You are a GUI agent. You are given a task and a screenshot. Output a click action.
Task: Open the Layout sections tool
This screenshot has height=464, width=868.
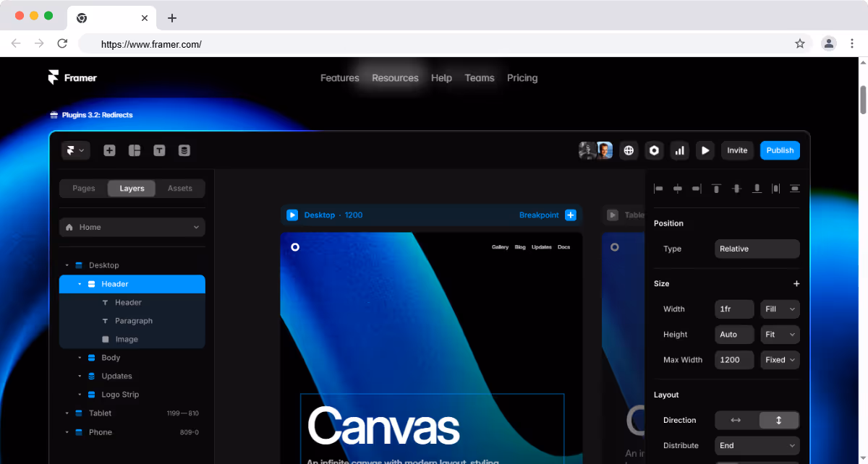135,150
